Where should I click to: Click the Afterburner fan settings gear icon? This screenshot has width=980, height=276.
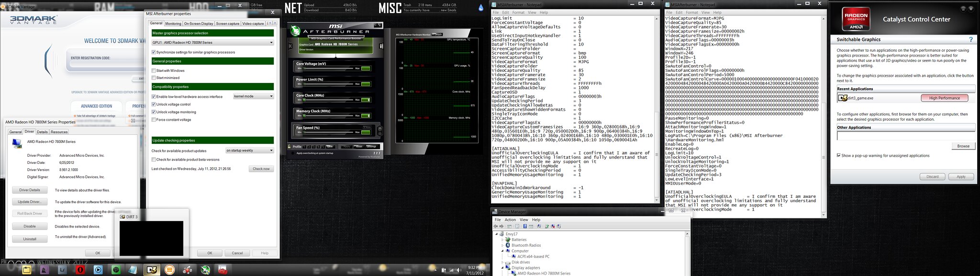[380, 130]
